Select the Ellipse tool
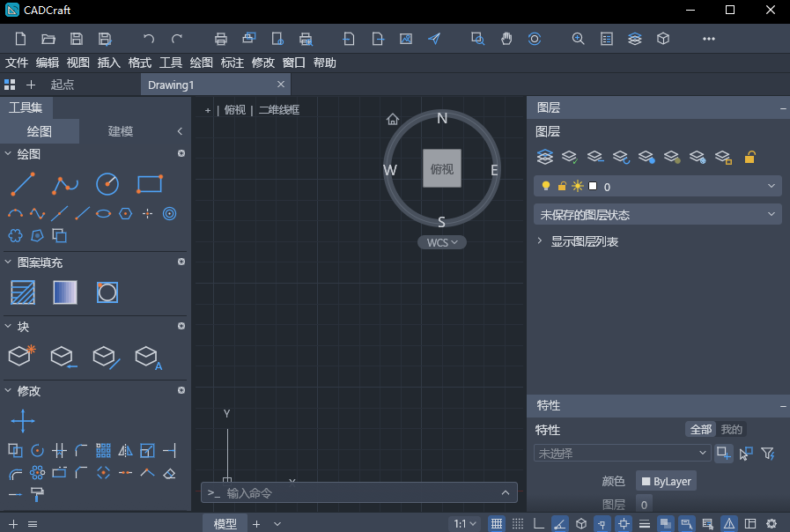 [x=103, y=214]
